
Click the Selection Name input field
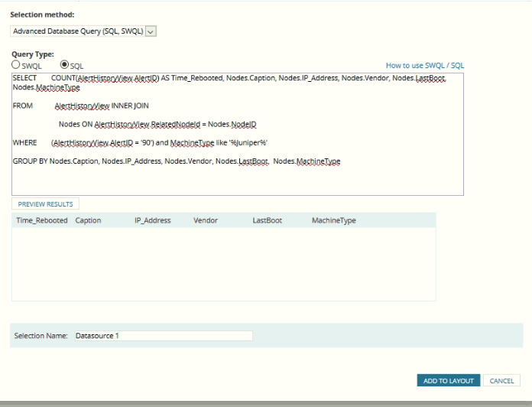164,336
